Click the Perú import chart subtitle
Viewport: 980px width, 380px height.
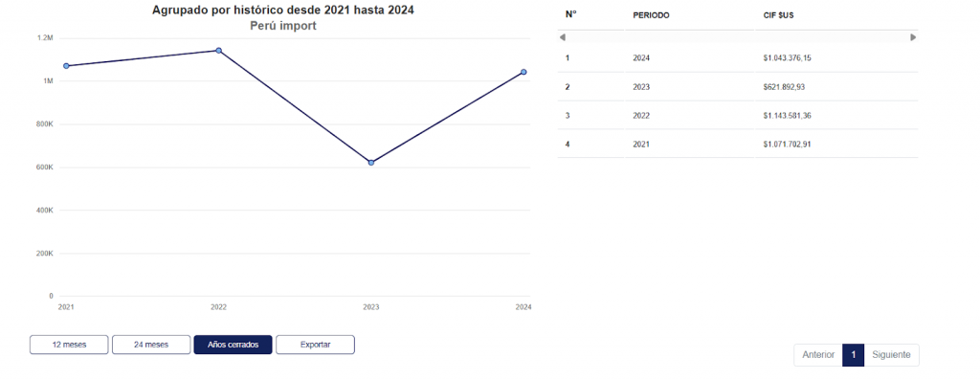click(283, 26)
